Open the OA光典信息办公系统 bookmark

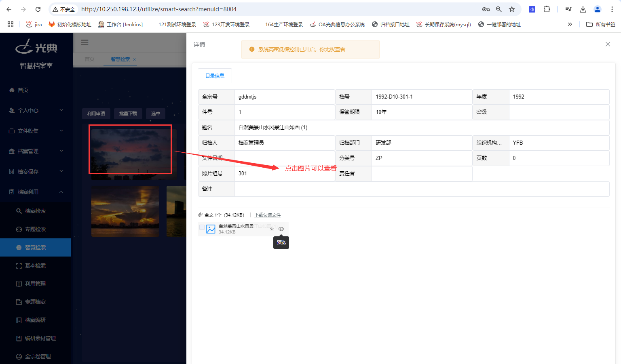337,24
